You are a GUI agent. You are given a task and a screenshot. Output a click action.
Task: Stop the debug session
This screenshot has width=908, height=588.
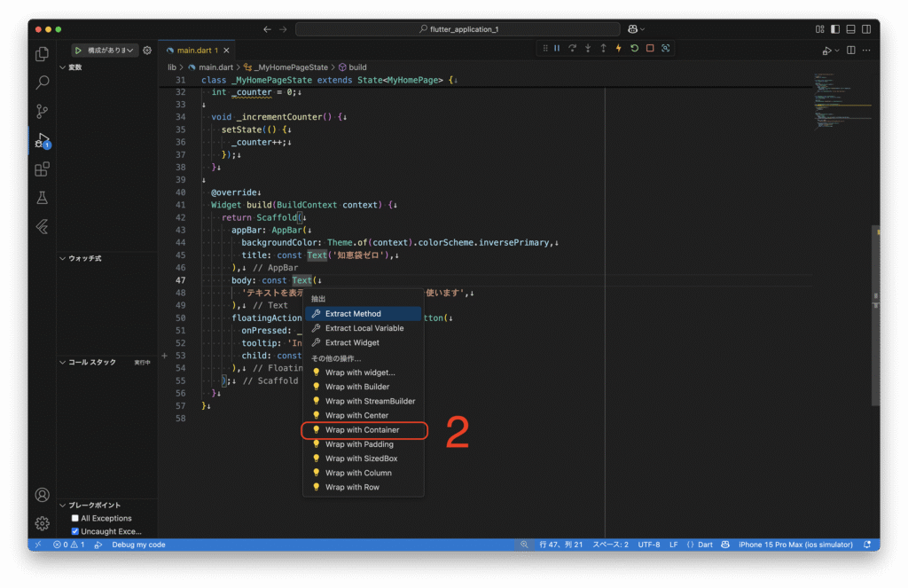[650, 48]
